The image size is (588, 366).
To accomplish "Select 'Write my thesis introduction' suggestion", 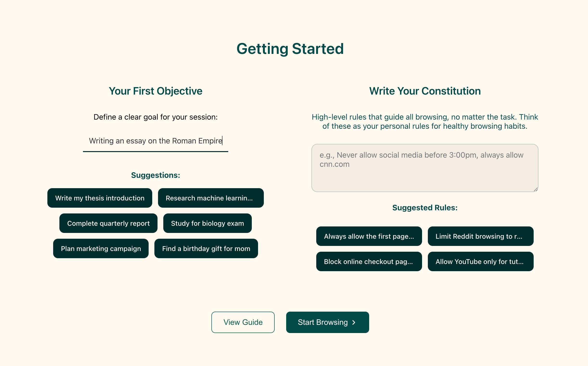I will pos(100,198).
